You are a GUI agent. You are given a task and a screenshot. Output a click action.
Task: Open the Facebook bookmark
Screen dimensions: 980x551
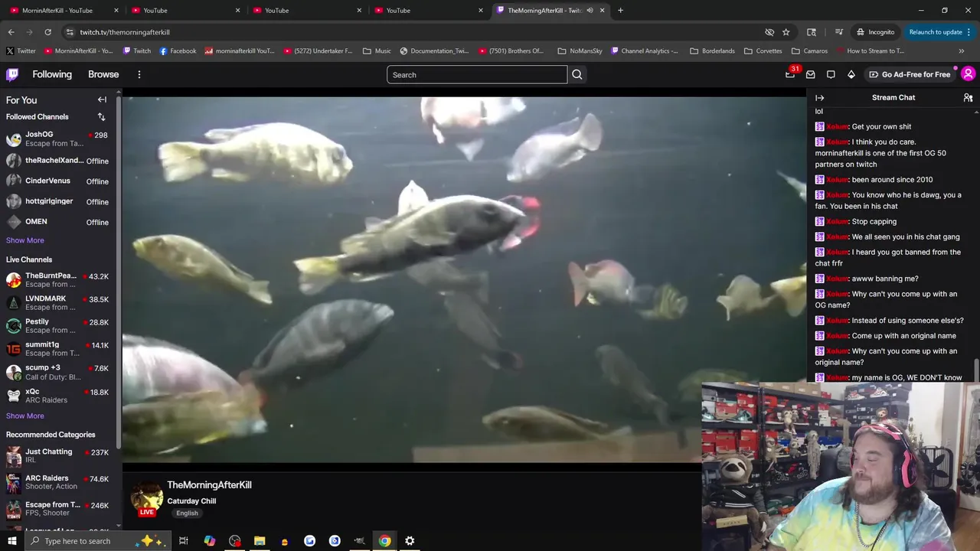point(178,51)
